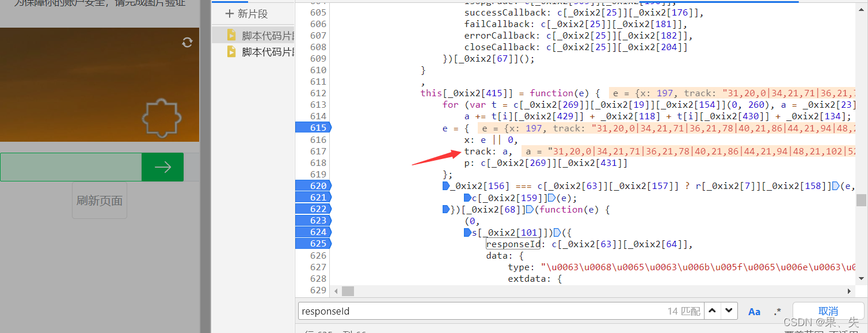Click inline breakpoint marker before (e); on line 621
868x333 pixels.
click(551, 198)
